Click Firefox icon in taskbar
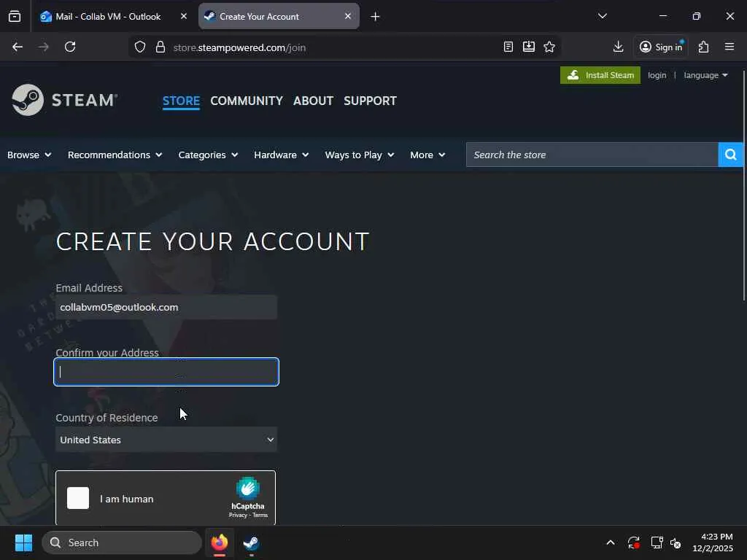 tap(219, 542)
